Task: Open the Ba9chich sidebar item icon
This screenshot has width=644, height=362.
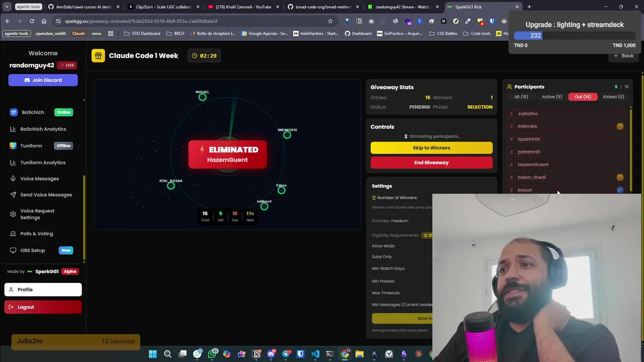Action: (14, 112)
